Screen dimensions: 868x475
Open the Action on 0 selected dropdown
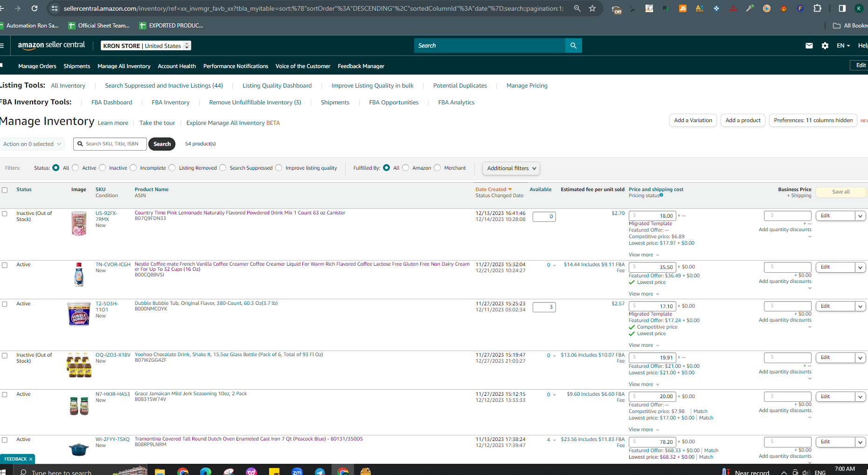[32, 144]
